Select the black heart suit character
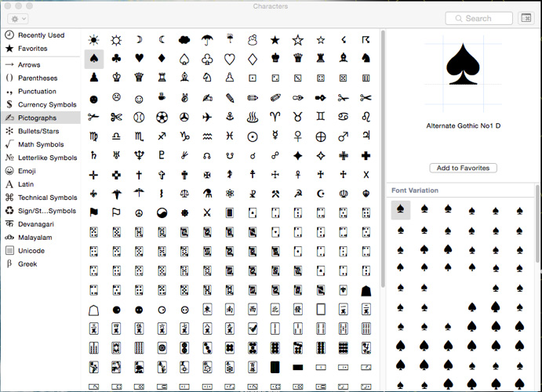 click(139, 59)
